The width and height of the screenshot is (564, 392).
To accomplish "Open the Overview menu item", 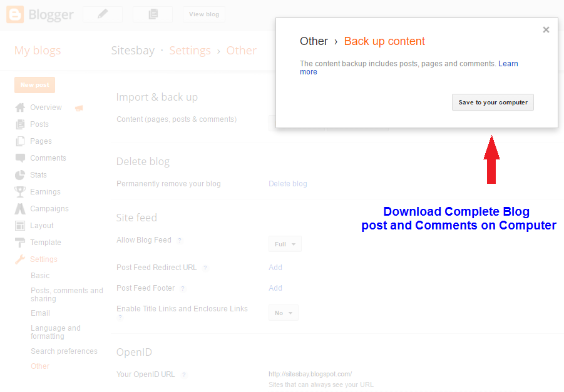I will click(46, 108).
